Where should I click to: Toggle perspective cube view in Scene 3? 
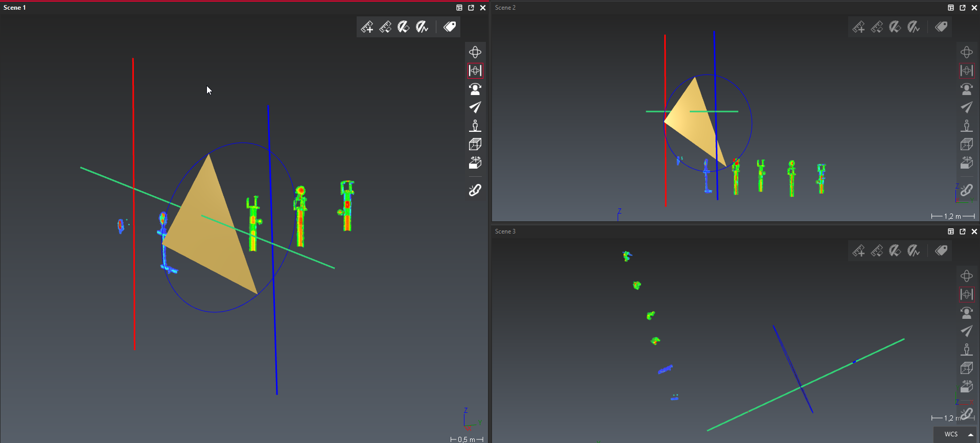click(966, 368)
